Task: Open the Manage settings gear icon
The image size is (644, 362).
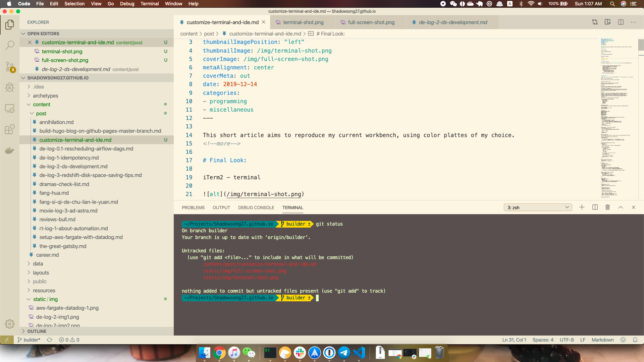Action: tap(10, 324)
